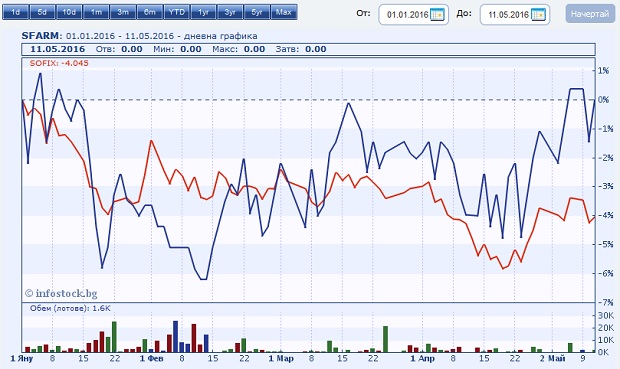This screenshot has height=369, width=620.
Task: Click the Начертай draw button
Action: coord(590,14)
